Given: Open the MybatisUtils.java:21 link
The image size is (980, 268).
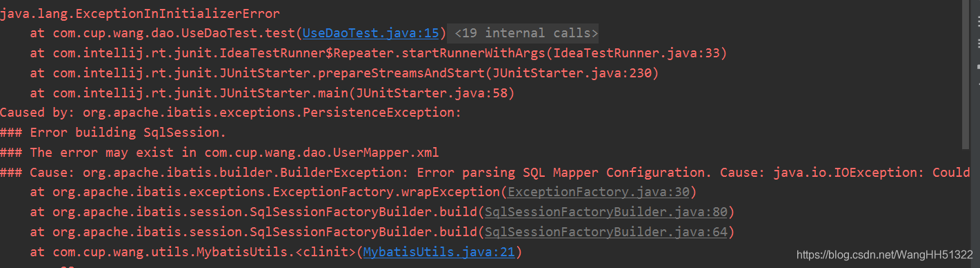Looking at the screenshot, I should coord(439,252).
